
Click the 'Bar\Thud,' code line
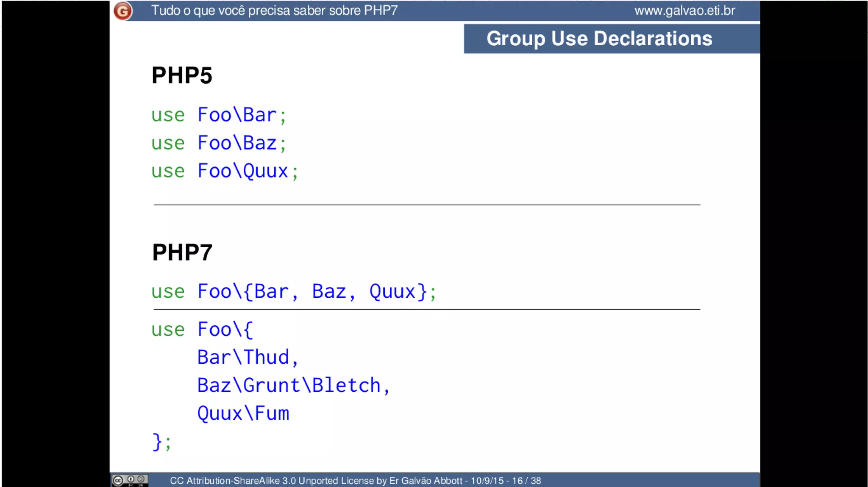[x=248, y=357]
